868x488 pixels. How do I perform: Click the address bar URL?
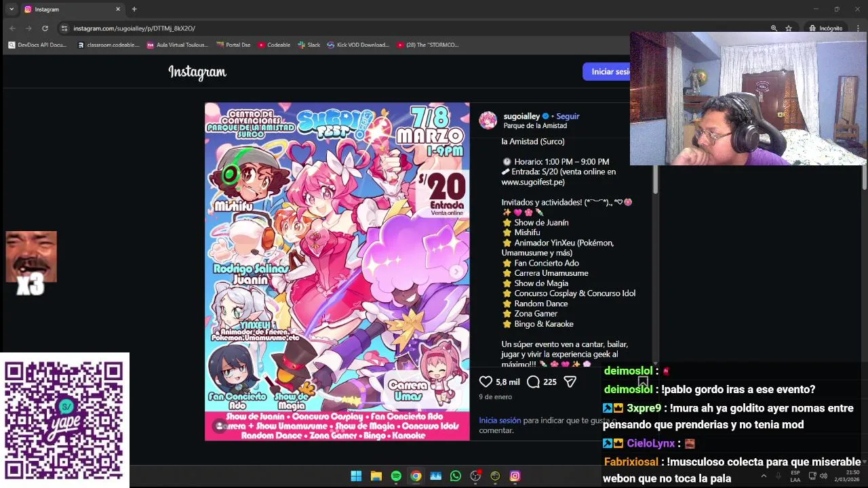[x=134, y=28]
